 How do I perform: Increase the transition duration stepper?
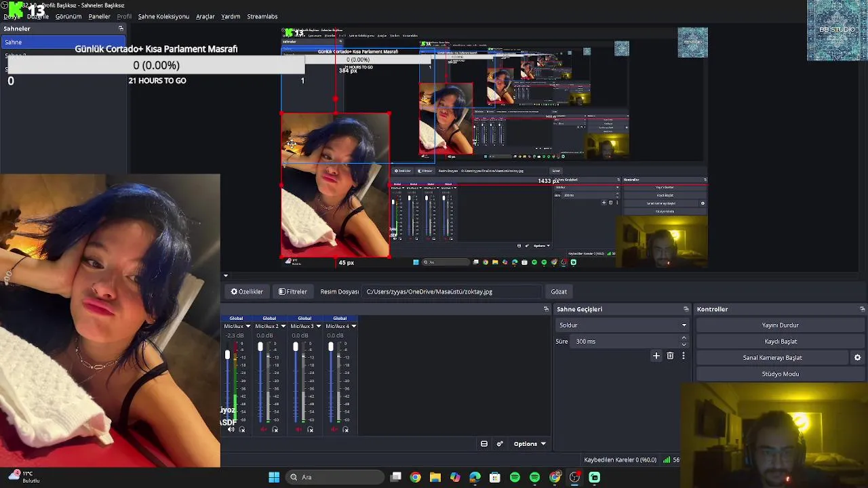[684, 338]
